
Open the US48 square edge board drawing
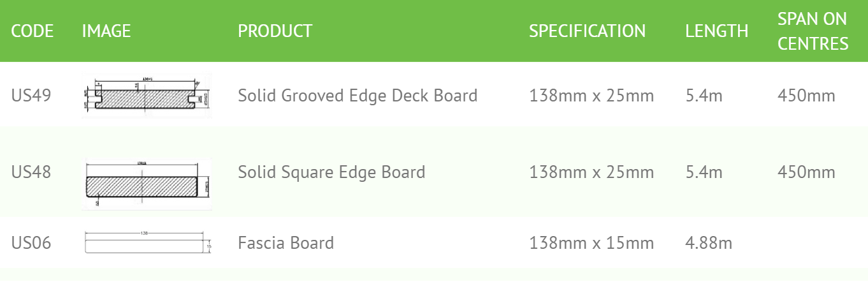147,184
